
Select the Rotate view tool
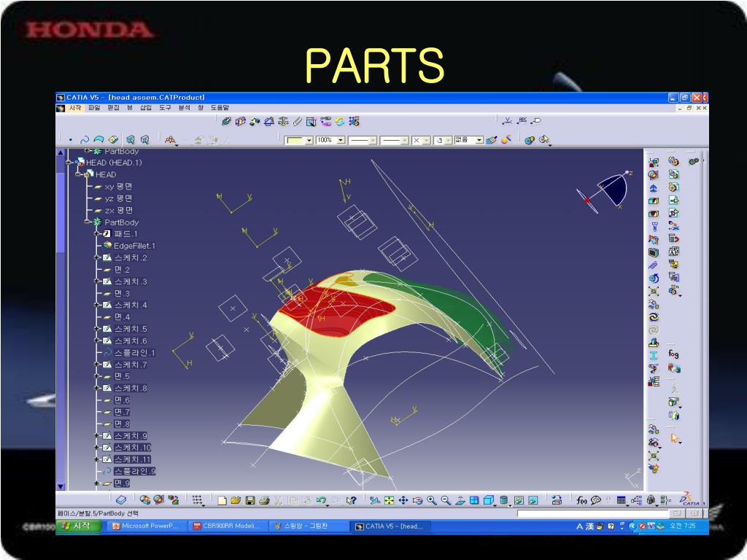(418, 500)
